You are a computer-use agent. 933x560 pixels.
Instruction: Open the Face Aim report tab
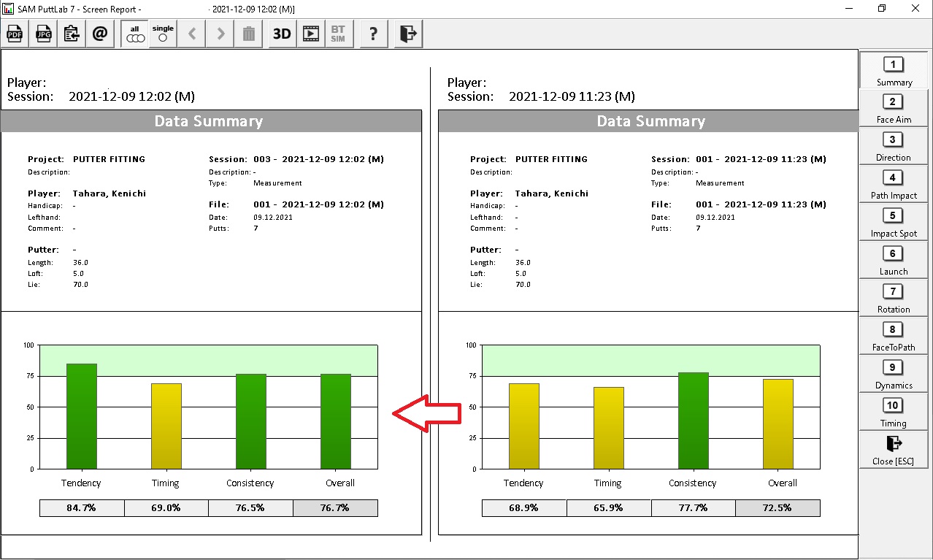coord(894,108)
